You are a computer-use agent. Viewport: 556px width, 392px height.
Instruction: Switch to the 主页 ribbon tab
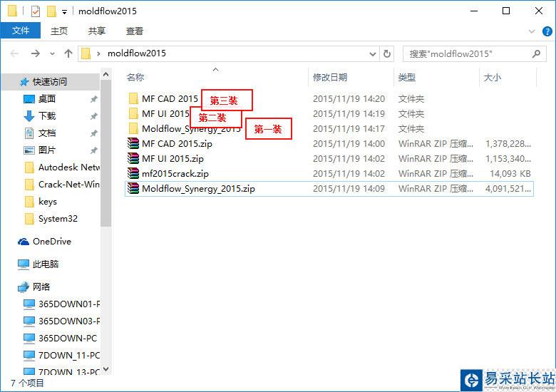tap(59, 31)
